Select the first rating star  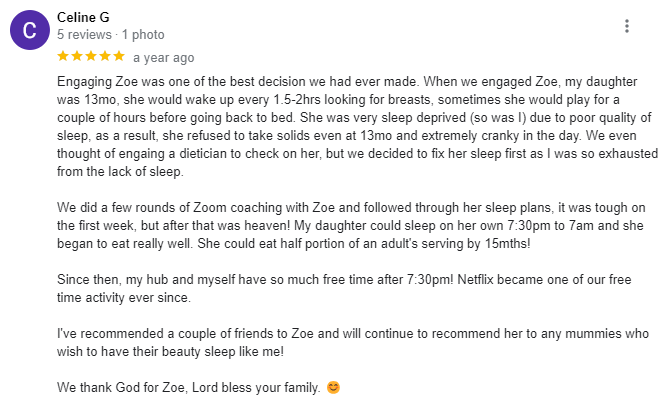click(x=63, y=56)
